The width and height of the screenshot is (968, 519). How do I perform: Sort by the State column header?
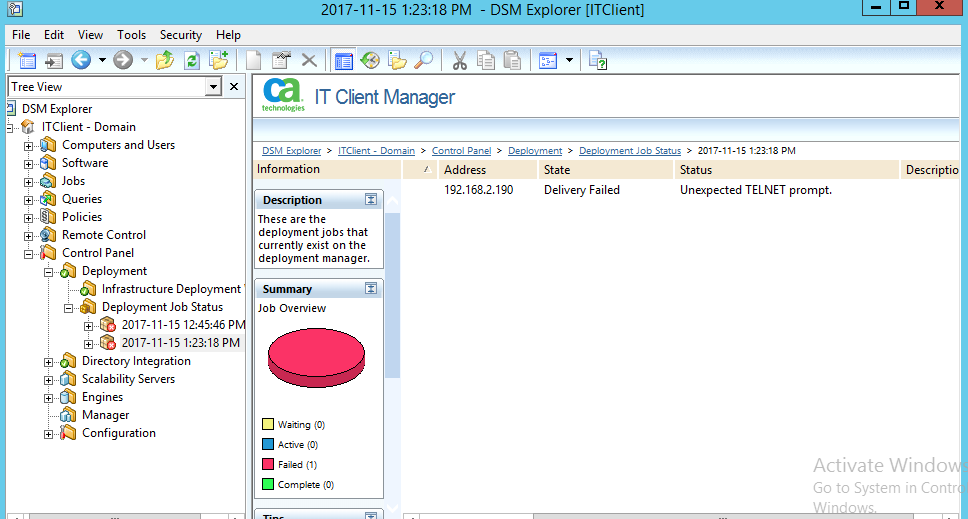coord(606,170)
